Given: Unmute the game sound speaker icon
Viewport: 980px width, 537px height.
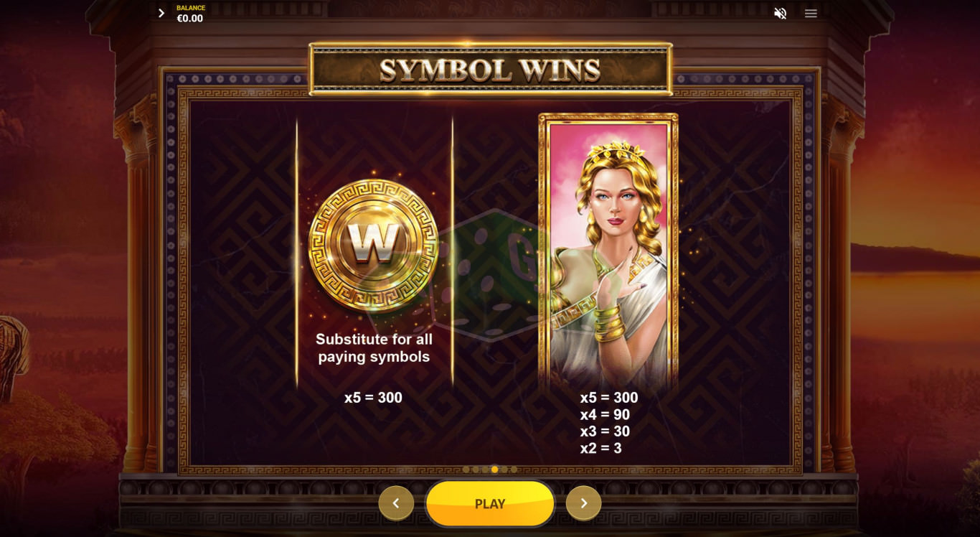Looking at the screenshot, I should click(781, 13).
